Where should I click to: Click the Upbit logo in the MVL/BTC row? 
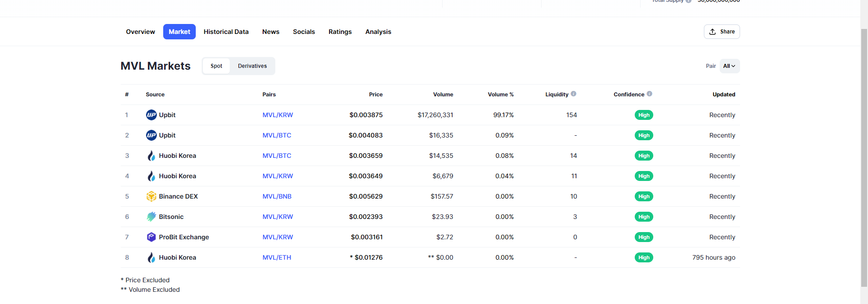[151, 135]
